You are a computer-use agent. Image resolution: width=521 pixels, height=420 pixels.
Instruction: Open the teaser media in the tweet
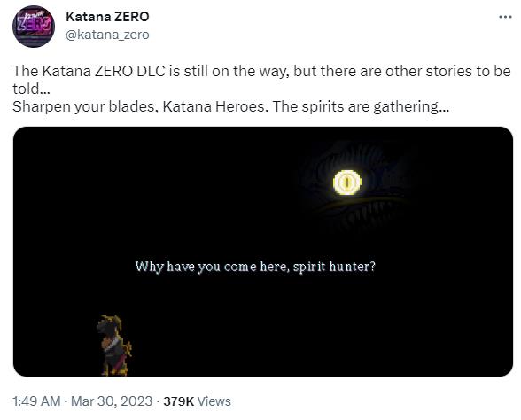[x=263, y=252]
